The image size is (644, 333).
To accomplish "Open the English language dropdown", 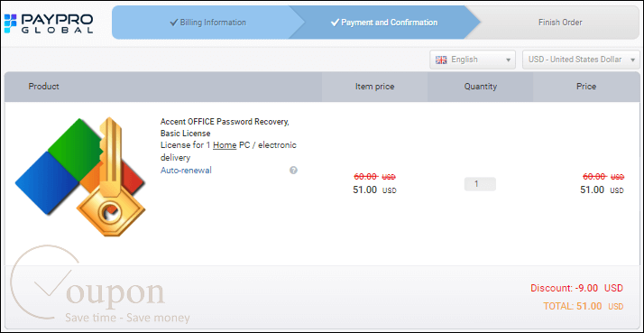I will pyautogui.click(x=473, y=60).
